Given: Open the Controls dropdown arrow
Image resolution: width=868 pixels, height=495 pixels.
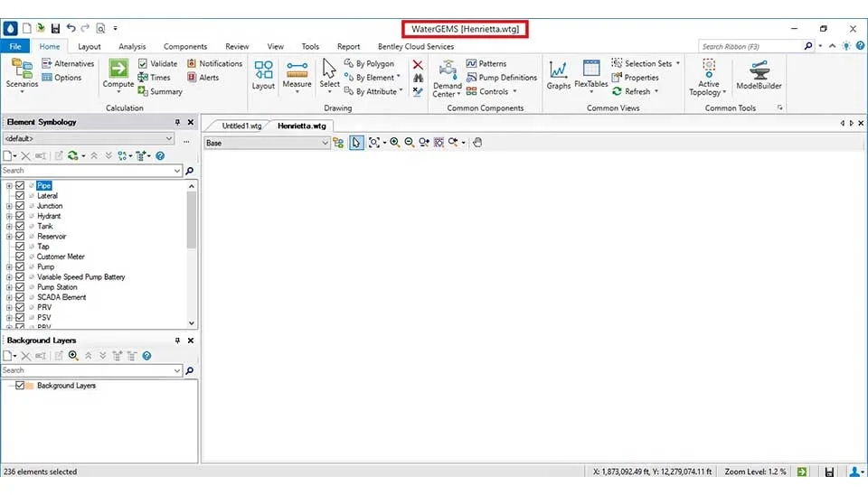Looking at the screenshot, I should click(x=514, y=91).
